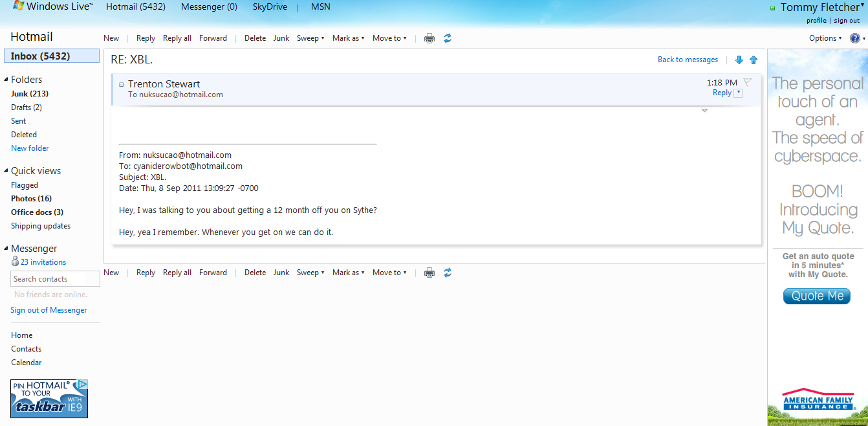Click the Messenger invitations person icon
The height and width of the screenshot is (426, 868).
click(16, 262)
